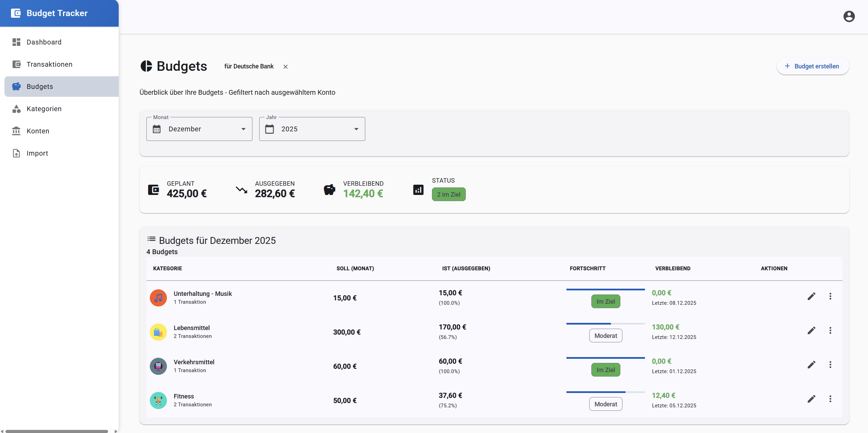Open Kategorien in the sidebar
The image size is (868, 433).
62,109
